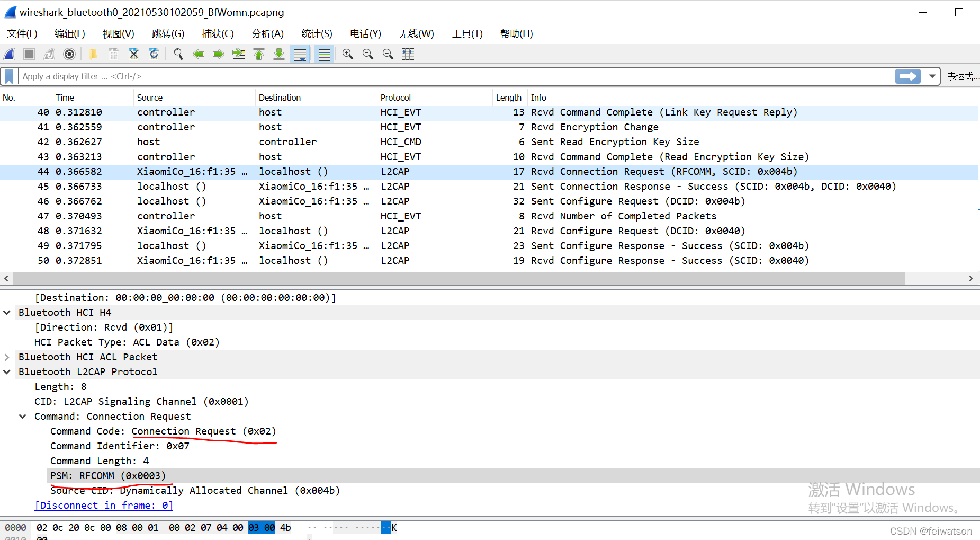Click the packet list horizontal scrollbar thumb
This screenshot has height=540, width=980.
(x=458, y=278)
